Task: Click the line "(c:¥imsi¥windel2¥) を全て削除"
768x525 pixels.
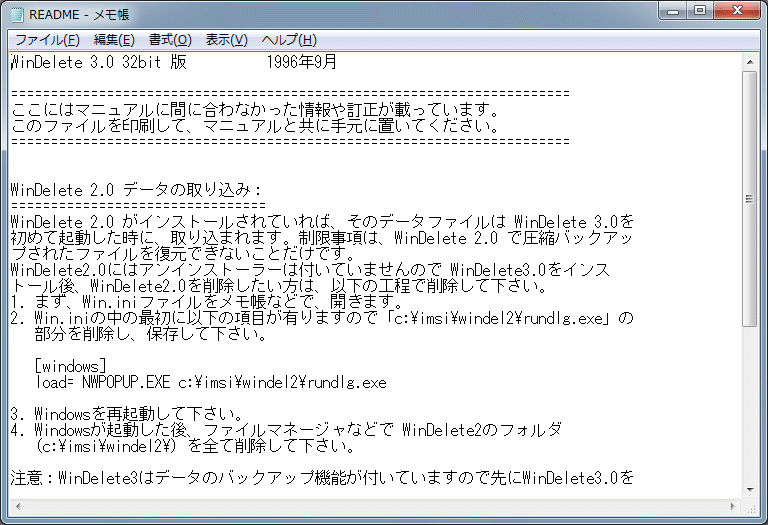Action: click(x=195, y=446)
